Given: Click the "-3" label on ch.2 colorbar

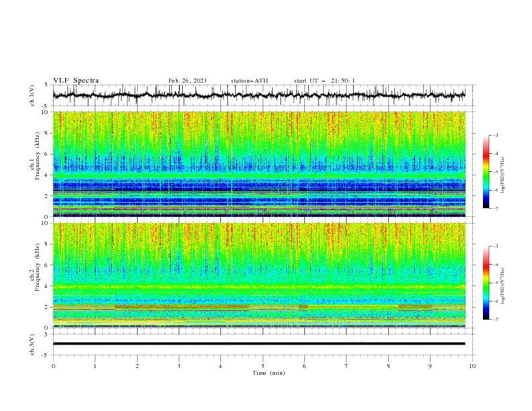Looking at the screenshot, I should [495, 246].
